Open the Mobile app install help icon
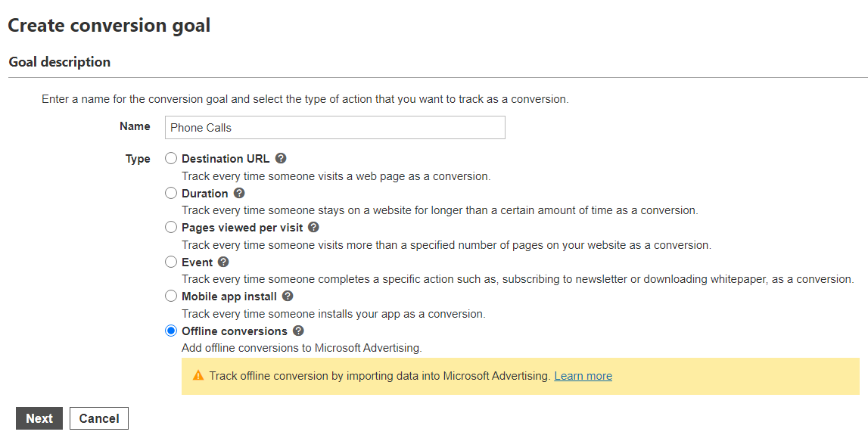This screenshot has width=868, height=441. click(x=287, y=296)
